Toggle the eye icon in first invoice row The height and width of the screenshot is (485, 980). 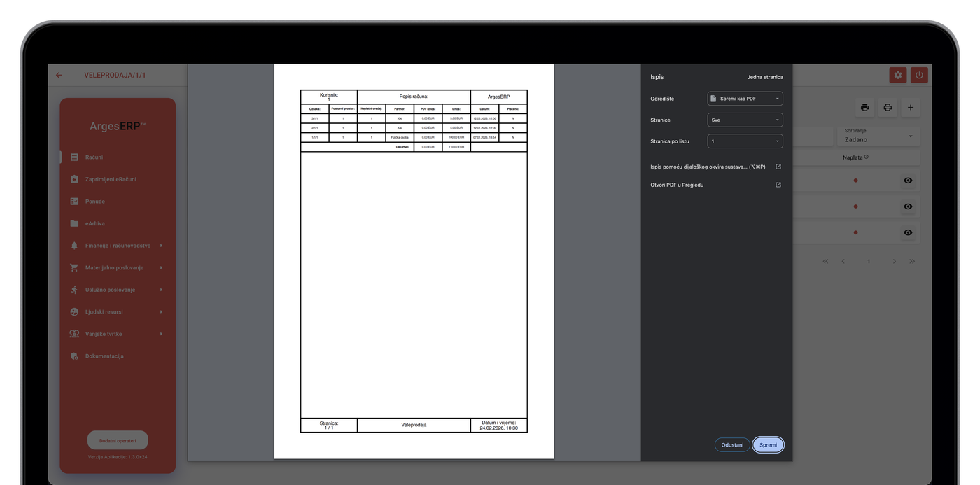[908, 181]
